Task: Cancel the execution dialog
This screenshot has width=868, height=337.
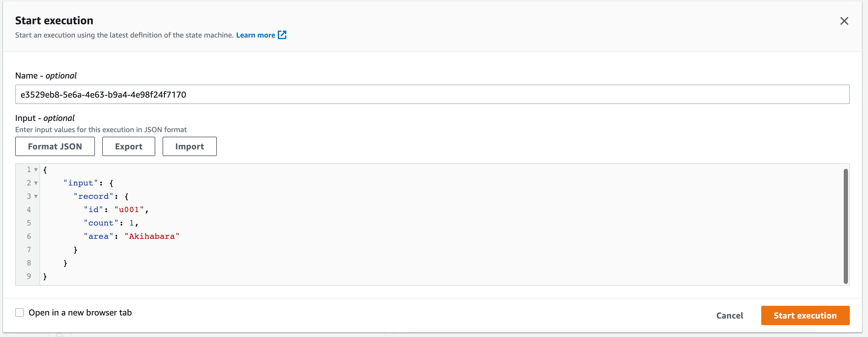Action: point(729,315)
